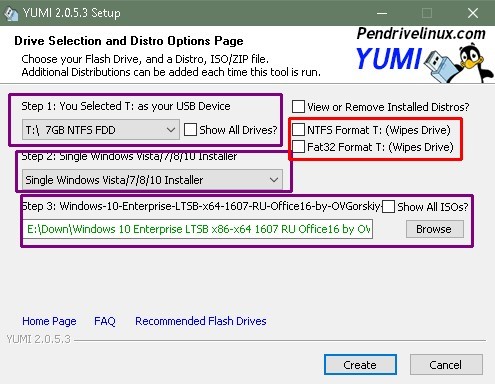Open the Home Page link
This screenshot has width=495, height=384.
click(x=49, y=321)
